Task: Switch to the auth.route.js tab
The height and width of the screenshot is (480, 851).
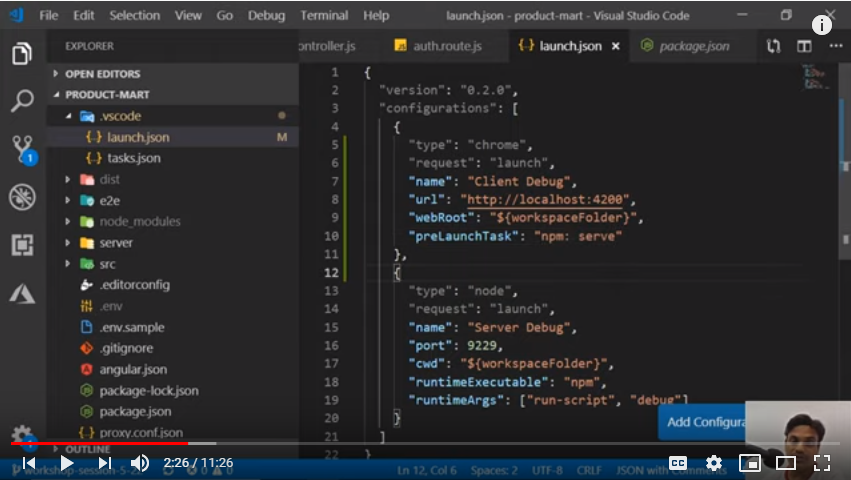Action: (438, 46)
